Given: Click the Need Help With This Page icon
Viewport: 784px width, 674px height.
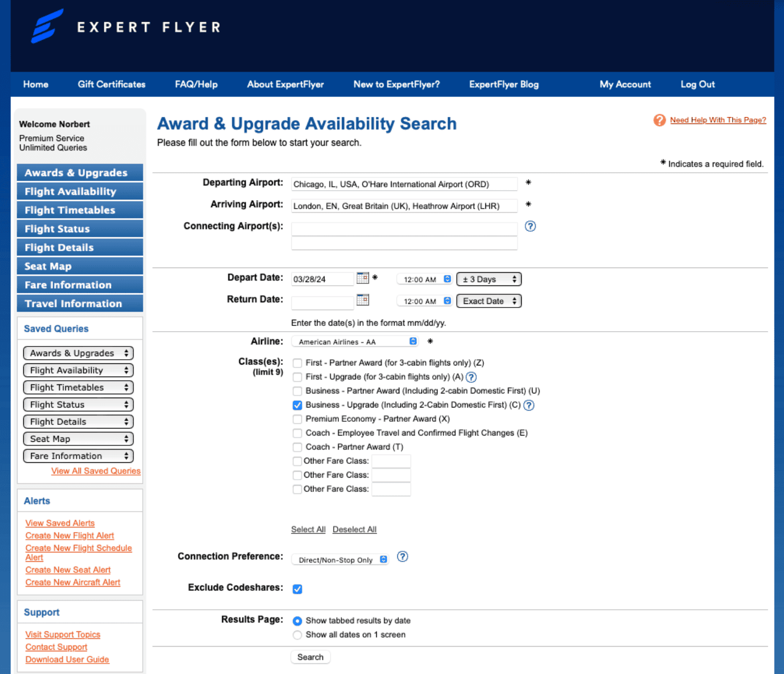Looking at the screenshot, I should [x=659, y=120].
